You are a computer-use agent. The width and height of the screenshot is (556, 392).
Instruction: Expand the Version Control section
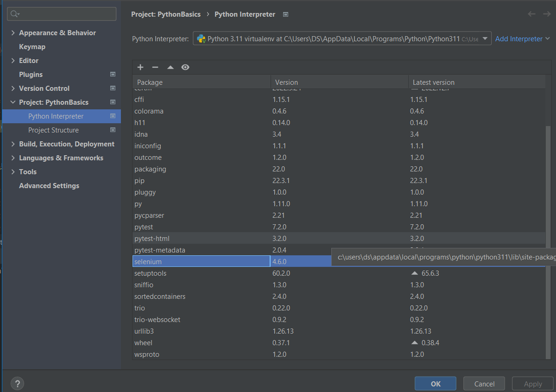13,89
